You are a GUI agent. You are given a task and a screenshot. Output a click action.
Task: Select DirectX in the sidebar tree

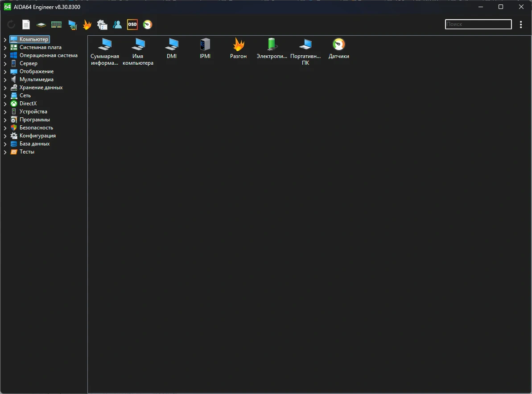28,104
